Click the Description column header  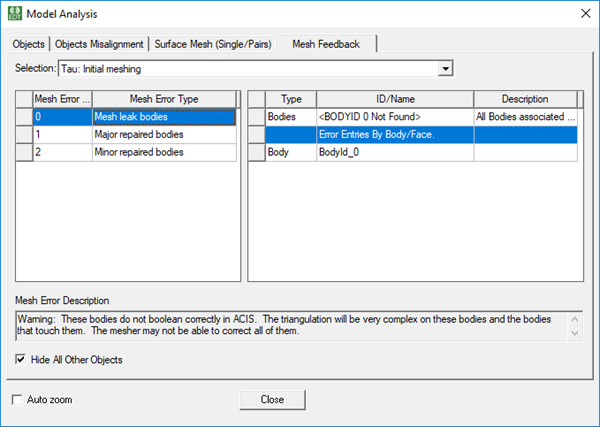pyautogui.click(x=525, y=99)
